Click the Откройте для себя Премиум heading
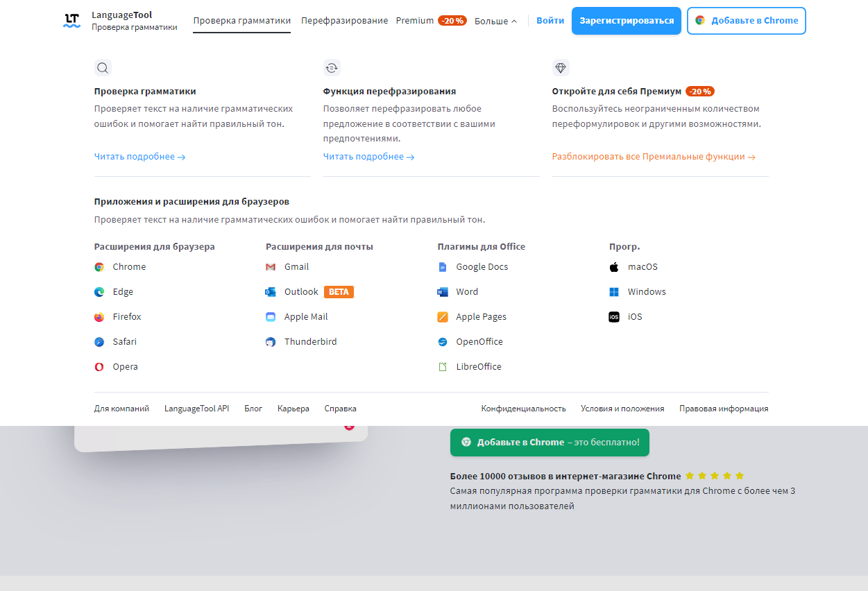The image size is (868, 591). [x=616, y=92]
